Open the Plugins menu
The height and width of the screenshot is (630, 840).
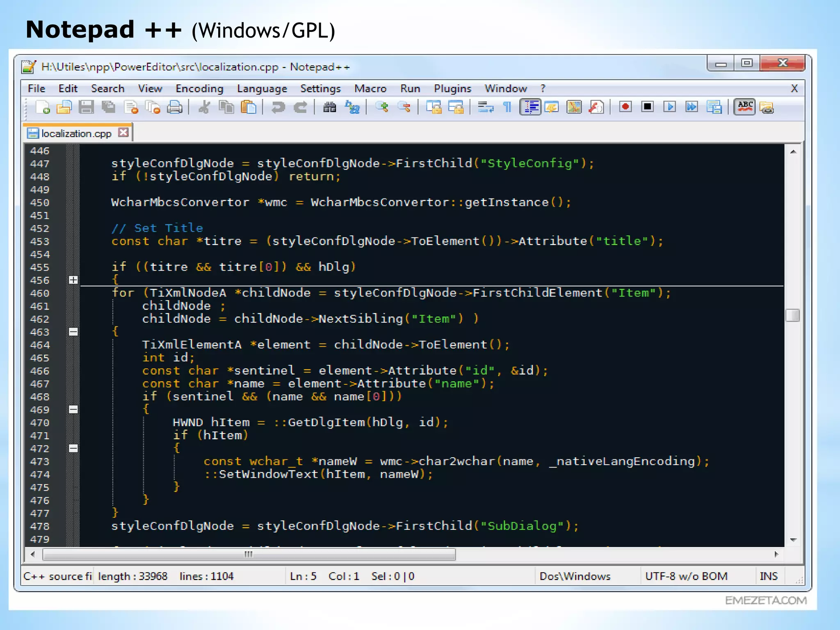(452, 89)
